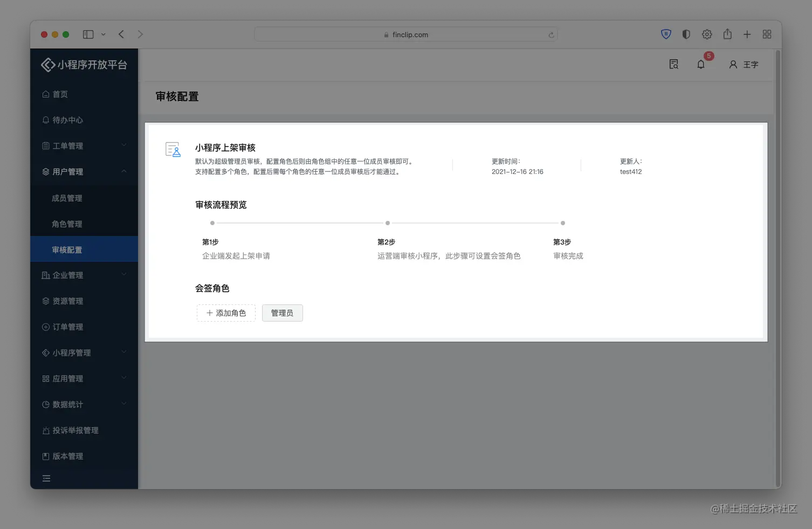Click the sidebar collapse icon at bottom

point(46,478)
